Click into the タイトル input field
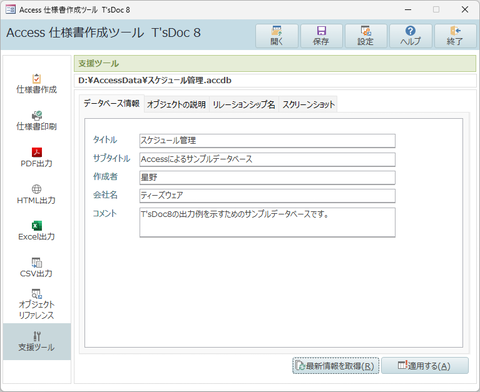 click(x=267, y=141)
